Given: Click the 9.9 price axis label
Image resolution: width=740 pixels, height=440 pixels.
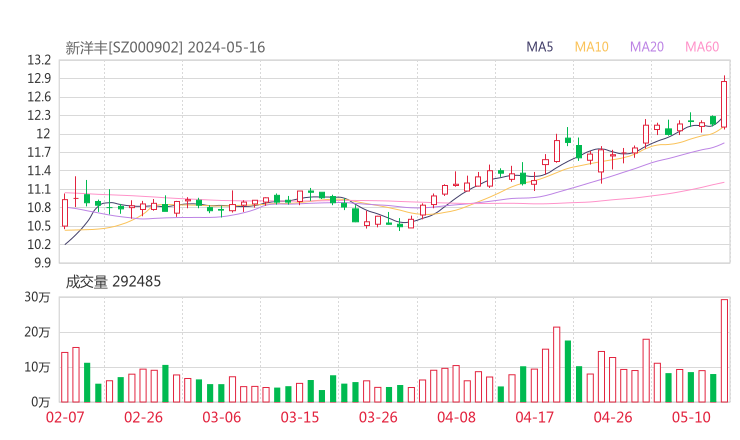Looking at the screenshot, I should (x=42, y=263).
